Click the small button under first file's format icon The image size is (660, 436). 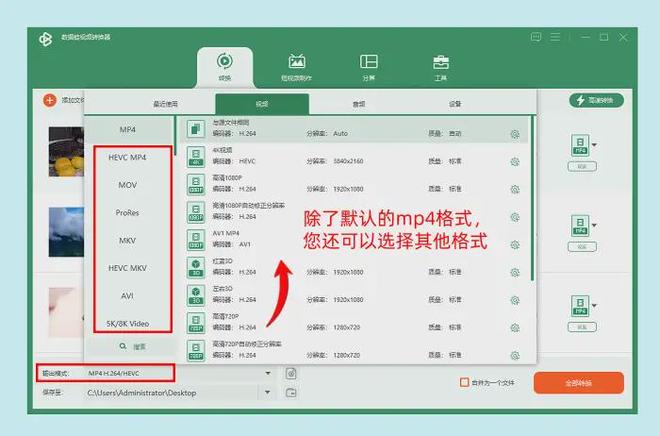pyautogui.click(x=582, y=167)
